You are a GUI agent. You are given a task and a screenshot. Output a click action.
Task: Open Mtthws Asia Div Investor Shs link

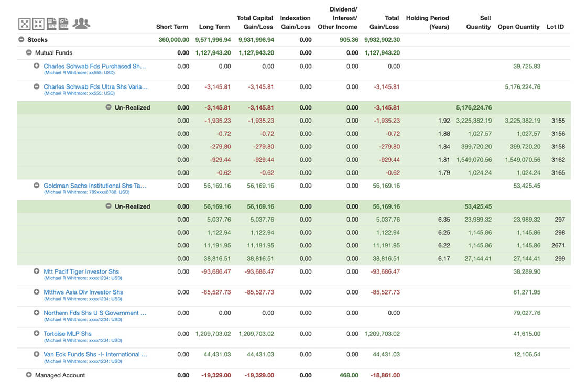[x=83, y=292]
